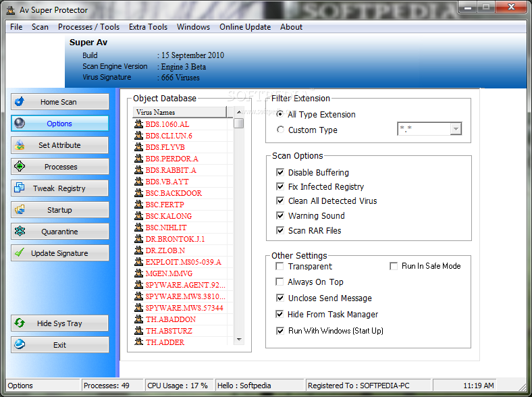The width and height of the screenshot is (532, 397).
Task: Click the virus icon beside EXPLOIT.MS05-039.A
Action: click(x=138, y=261)
